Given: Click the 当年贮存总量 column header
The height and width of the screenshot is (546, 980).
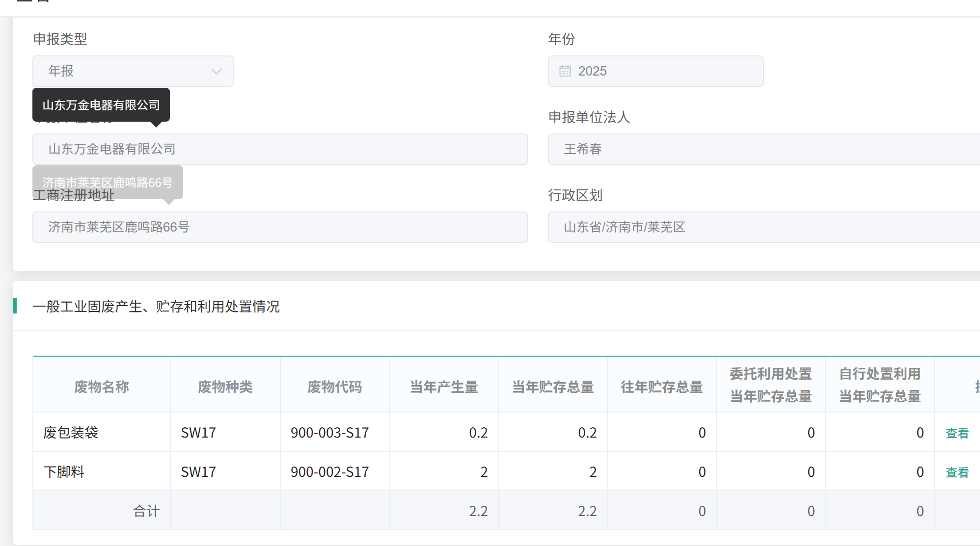Looking at the screenshot, I should (x=553, y=387).
